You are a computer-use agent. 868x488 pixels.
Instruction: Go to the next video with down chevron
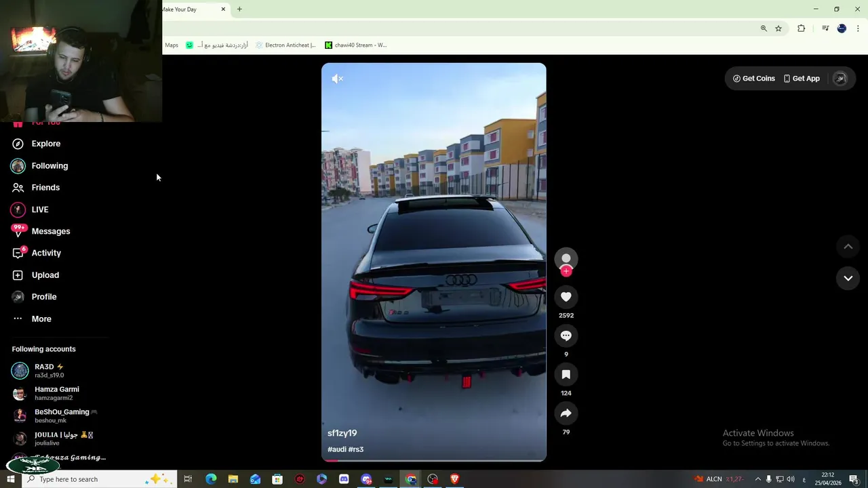(848, 278)
